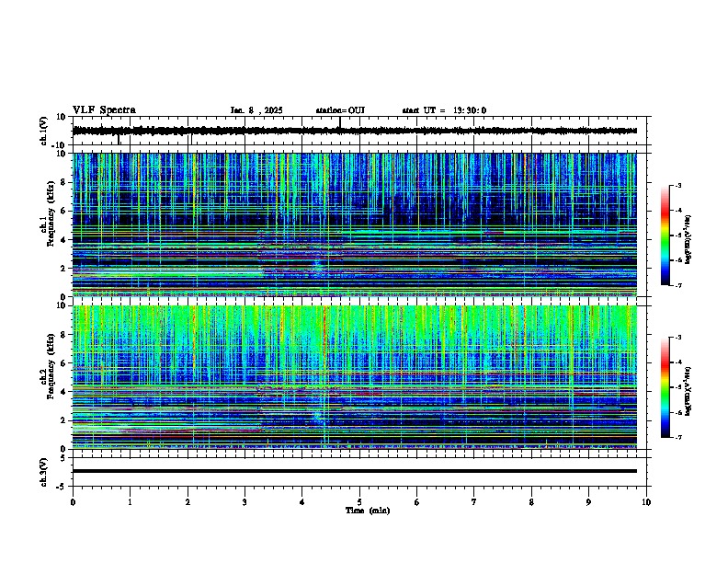
Task: Click the "-3" label on ch.1 color bar
Action: (x=677, y=185)
